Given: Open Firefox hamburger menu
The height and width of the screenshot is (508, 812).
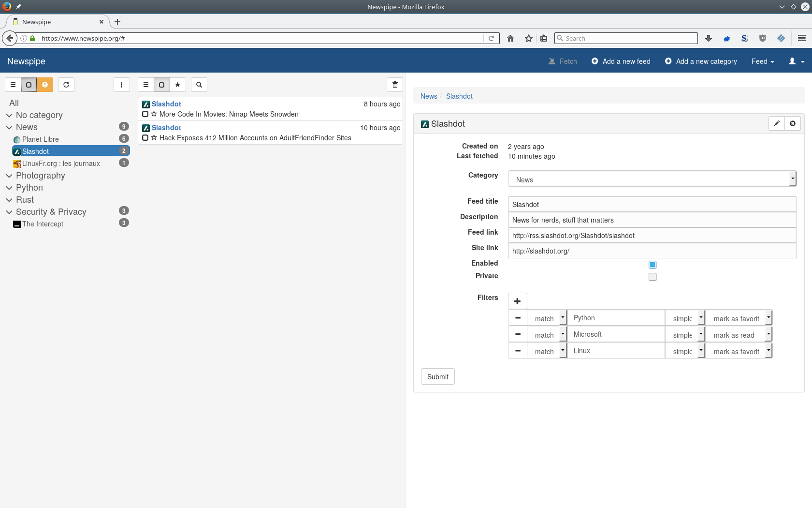Looking at the screenshot, I should tap(802, 38).
